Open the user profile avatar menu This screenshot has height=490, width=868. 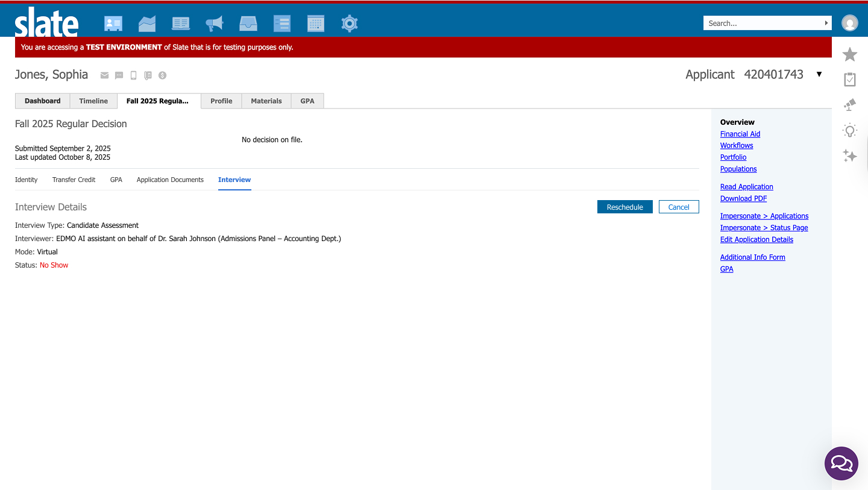coord(849,23)
